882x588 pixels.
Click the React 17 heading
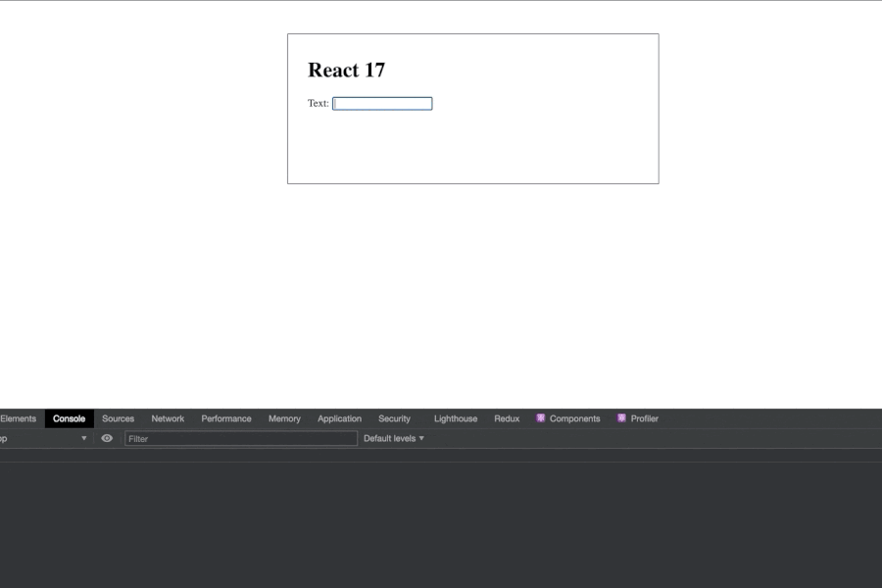(x=346, y=71)
